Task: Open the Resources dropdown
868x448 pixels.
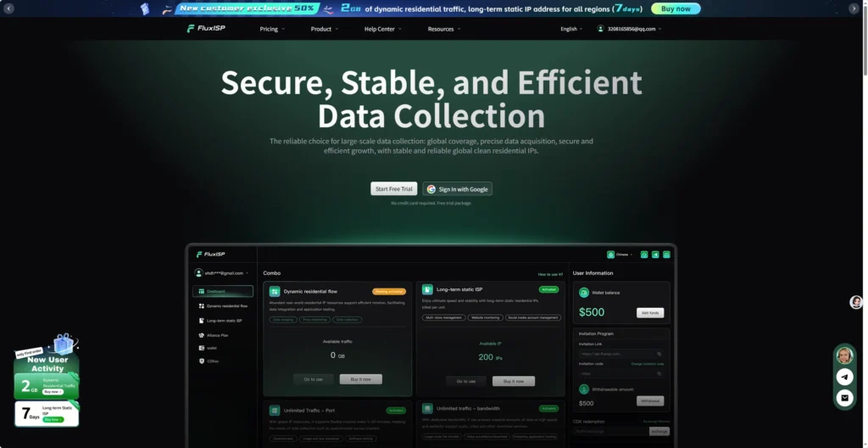Action: click(x=444, y=29)
